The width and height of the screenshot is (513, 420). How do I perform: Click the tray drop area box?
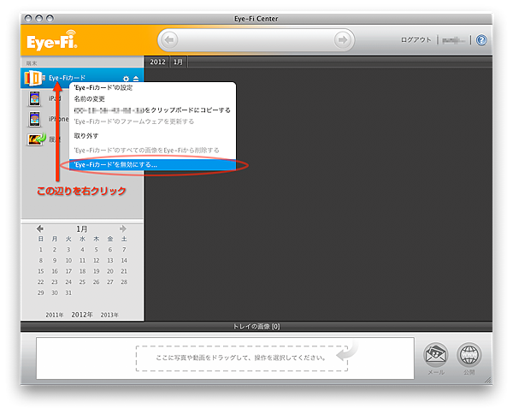[x=242, y=358]
